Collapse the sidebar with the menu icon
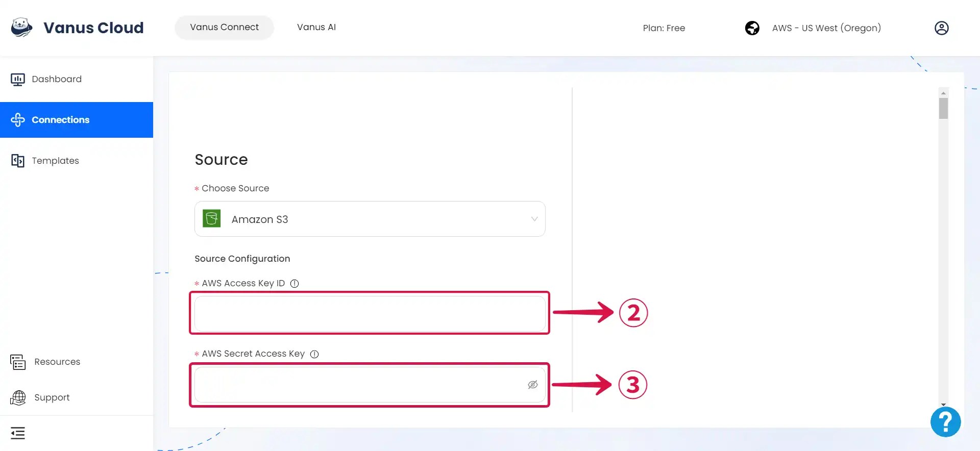 point(18,433)
